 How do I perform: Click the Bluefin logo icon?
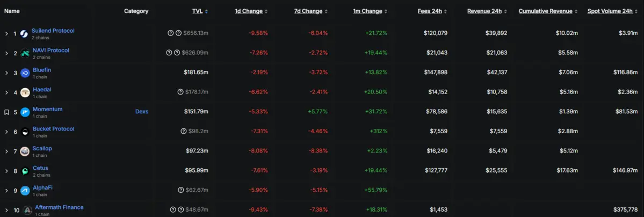click(x=25, y=73)
